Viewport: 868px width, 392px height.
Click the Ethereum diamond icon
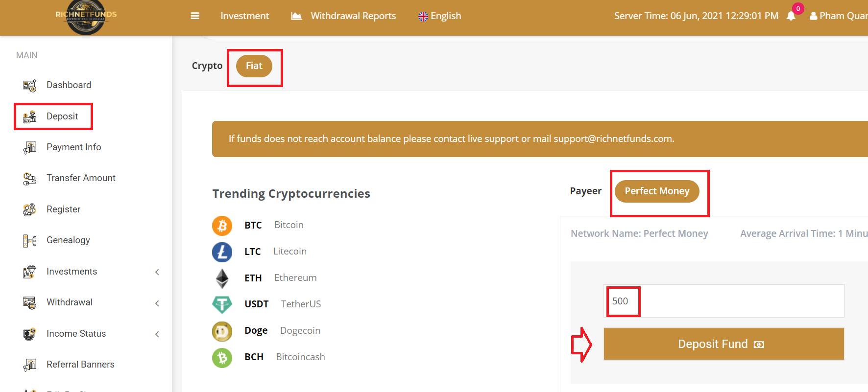click(222, 278)
